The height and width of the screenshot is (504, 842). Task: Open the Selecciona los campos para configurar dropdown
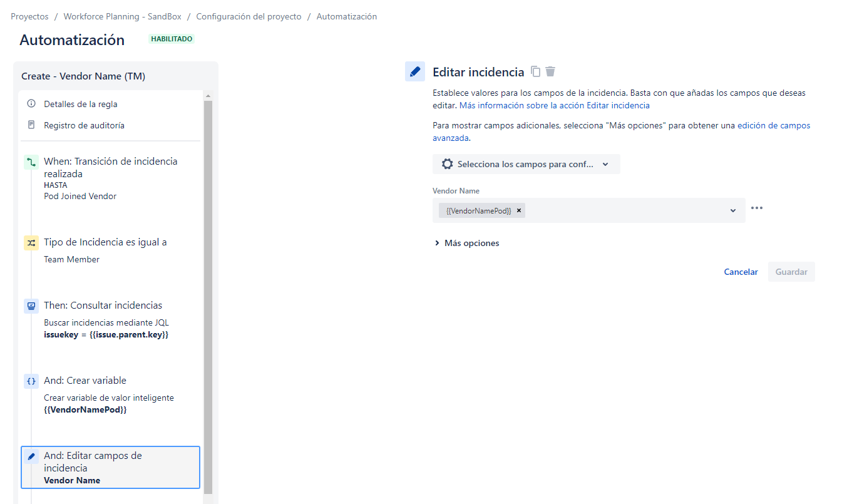pos(526,164)
